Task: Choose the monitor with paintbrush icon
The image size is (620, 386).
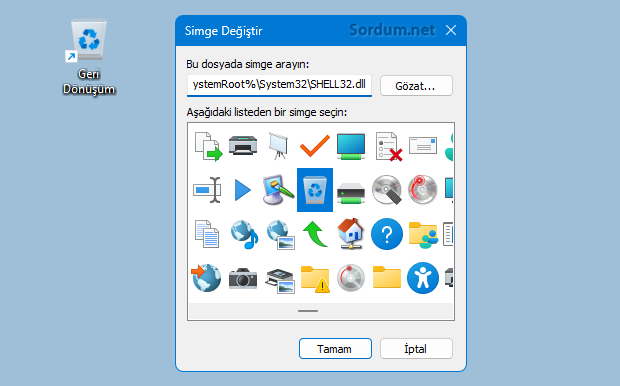Action: pyautogui.click(x=278, y=190)
